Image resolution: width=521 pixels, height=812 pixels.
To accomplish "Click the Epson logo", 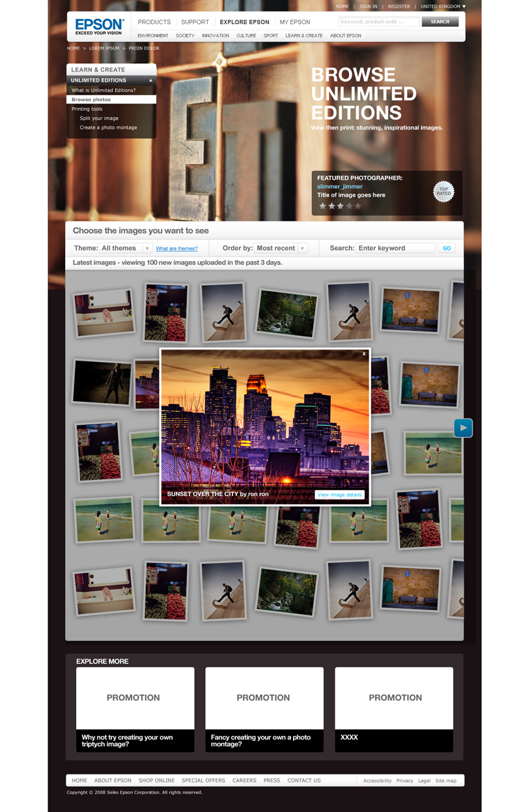I will [98, 26].
